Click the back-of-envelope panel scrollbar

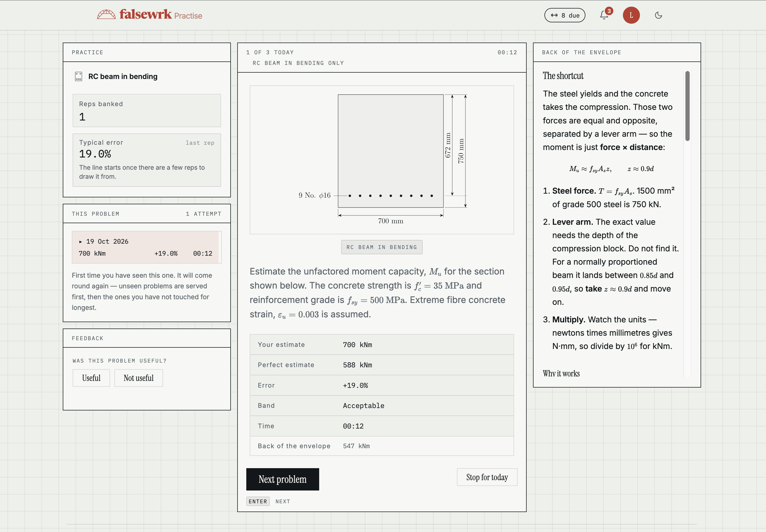coord(687,106)
